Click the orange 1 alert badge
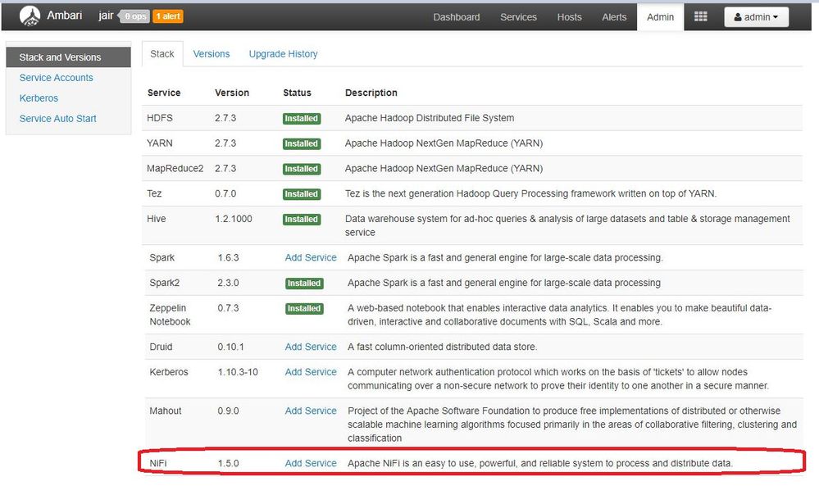This screenshot has height=504, width=819. (x=168, y=16)
